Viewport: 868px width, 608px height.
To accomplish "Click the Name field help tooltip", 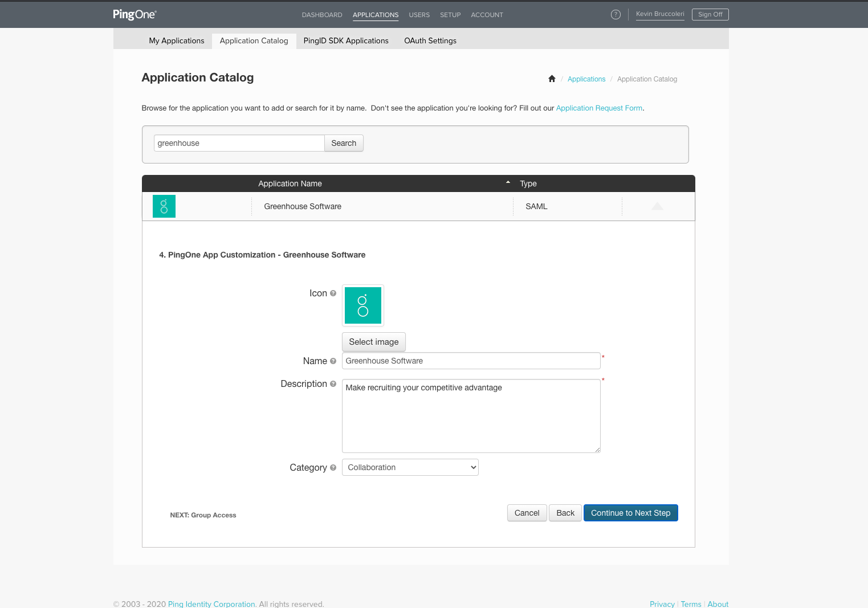I will pyautogui.click(x=333, y=361).
